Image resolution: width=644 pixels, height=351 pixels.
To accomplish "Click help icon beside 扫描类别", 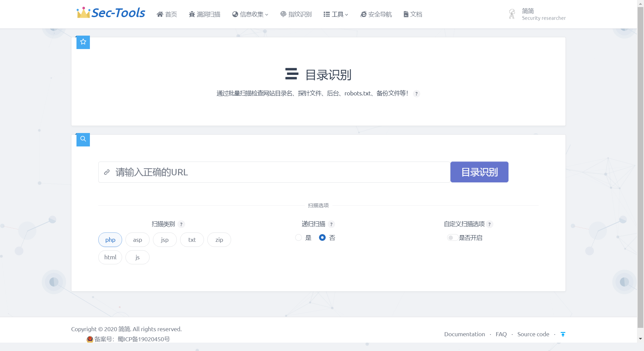I will 181,224.
